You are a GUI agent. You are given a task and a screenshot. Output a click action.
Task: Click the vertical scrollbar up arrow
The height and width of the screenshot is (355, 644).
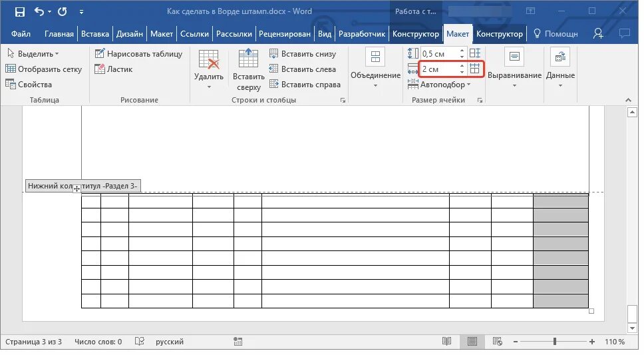coord(632,113)
